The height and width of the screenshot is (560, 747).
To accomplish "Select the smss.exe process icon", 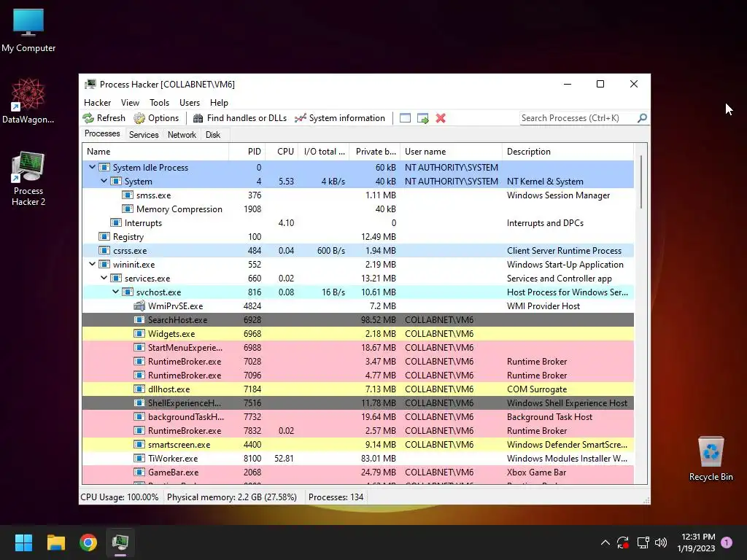I will tap(127, 195).
